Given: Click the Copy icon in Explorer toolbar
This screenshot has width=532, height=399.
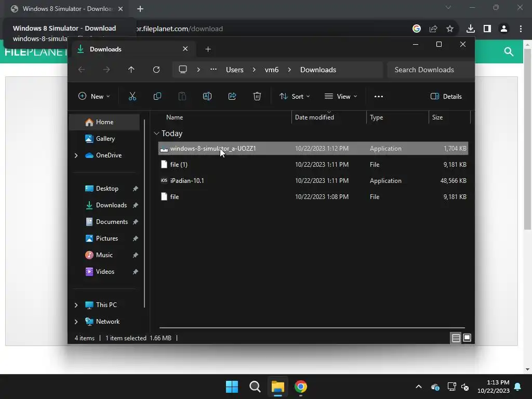Looking at the screenshot, I should point(157,96).
